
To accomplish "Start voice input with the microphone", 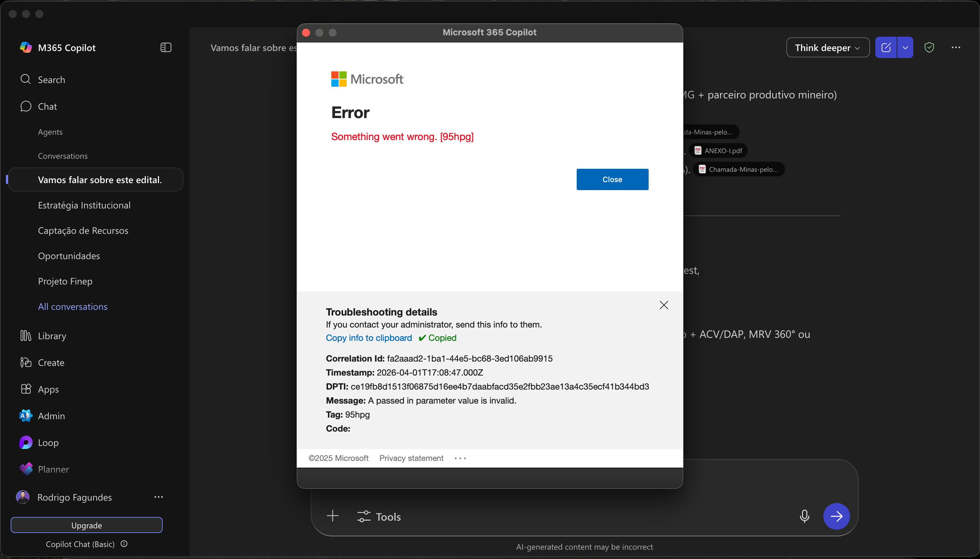I will click(x=804, y=516).
